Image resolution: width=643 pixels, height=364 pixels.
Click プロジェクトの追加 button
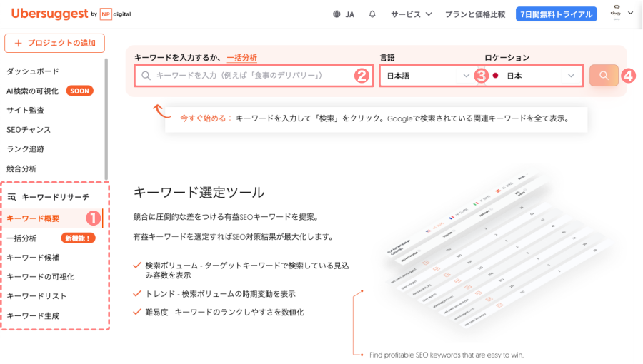[x=54, y=43]
